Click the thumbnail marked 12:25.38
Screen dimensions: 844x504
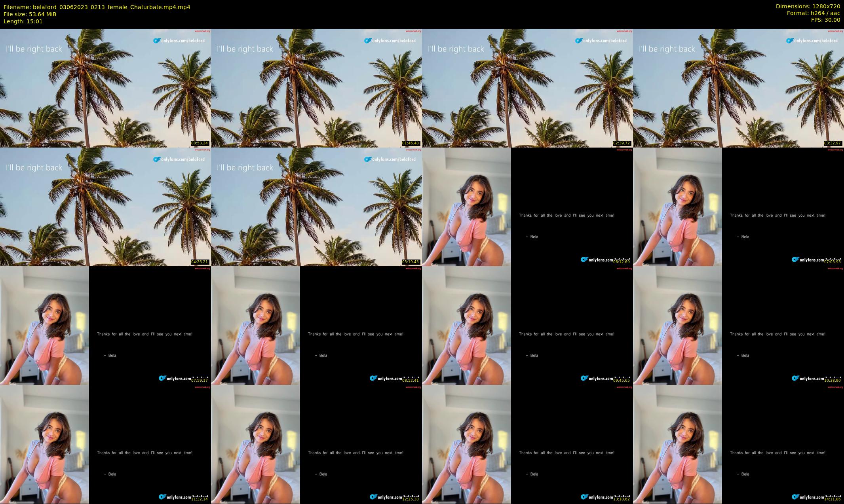tap(316, 444)
